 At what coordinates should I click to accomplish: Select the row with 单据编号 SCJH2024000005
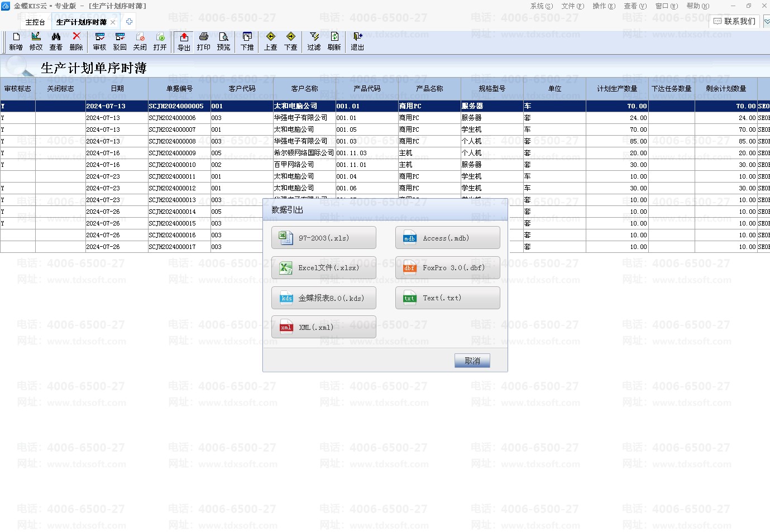point(385,106)
